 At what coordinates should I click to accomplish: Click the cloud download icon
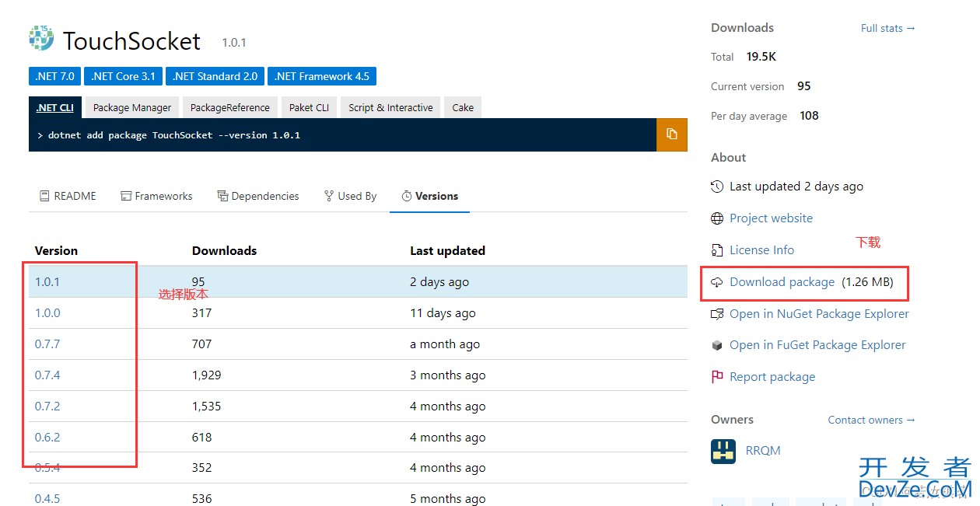click(717, 282)
